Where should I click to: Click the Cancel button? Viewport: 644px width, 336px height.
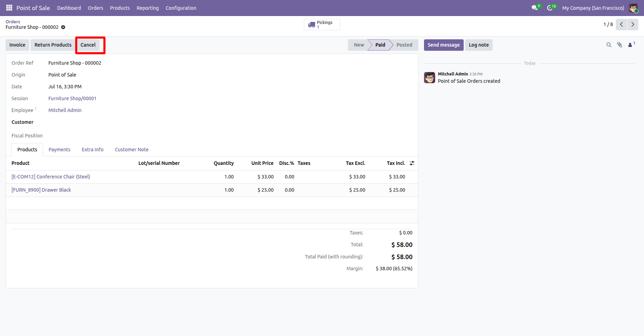click(88, 45)
